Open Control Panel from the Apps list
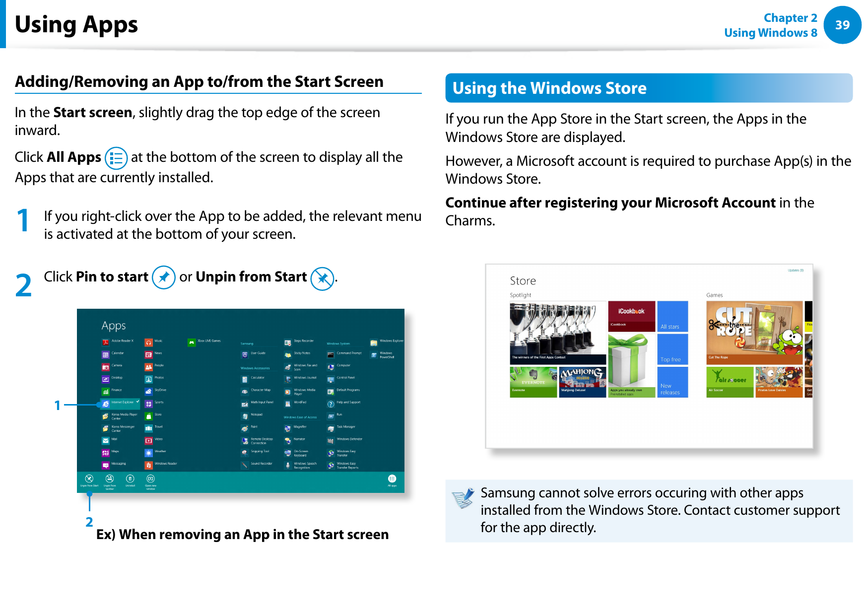 [341, 379]
